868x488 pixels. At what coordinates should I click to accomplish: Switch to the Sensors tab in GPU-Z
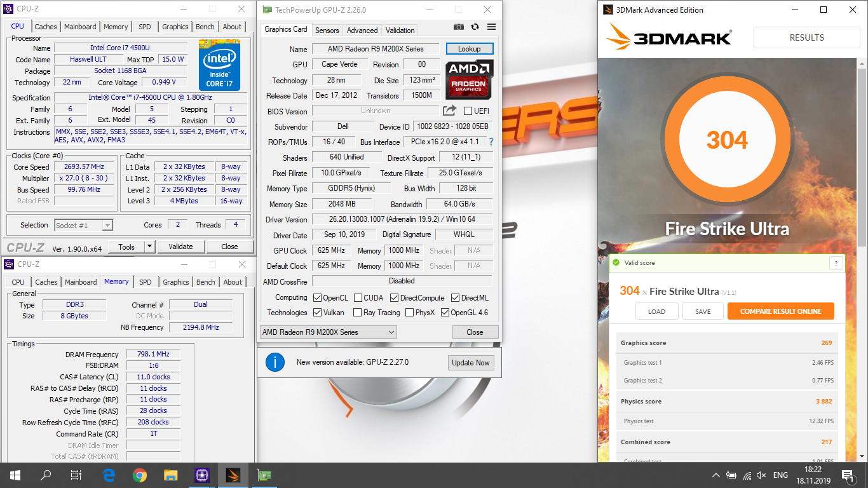pyautogui.click(x=327, y=30)
